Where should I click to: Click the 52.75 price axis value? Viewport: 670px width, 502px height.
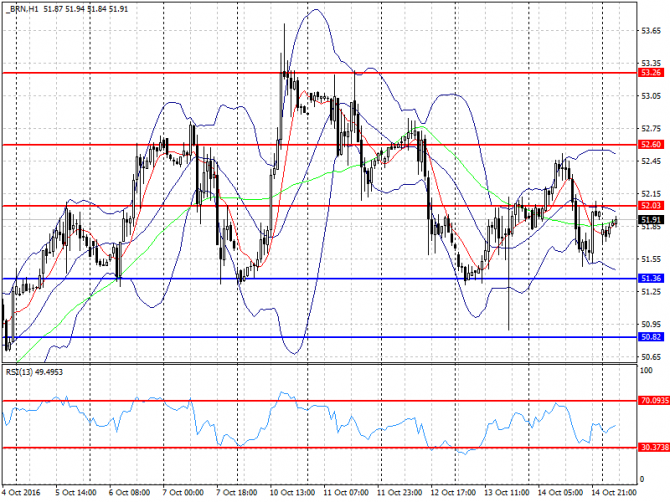651,129
